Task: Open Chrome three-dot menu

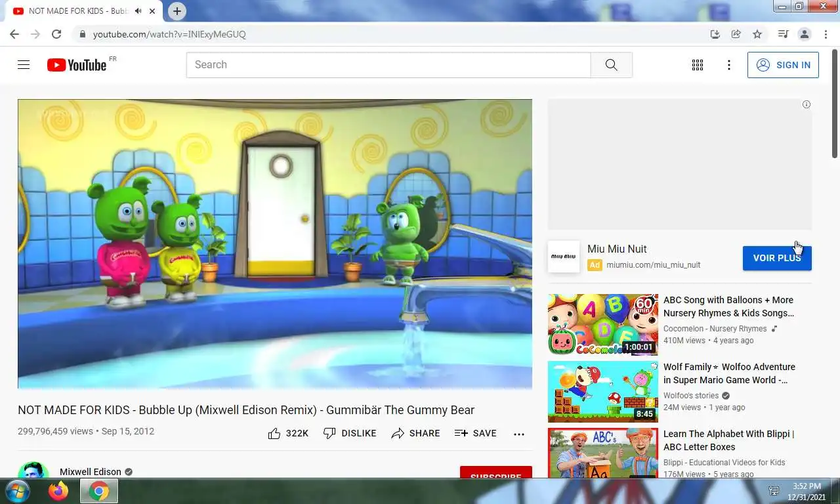Action: tap(825, 34)
